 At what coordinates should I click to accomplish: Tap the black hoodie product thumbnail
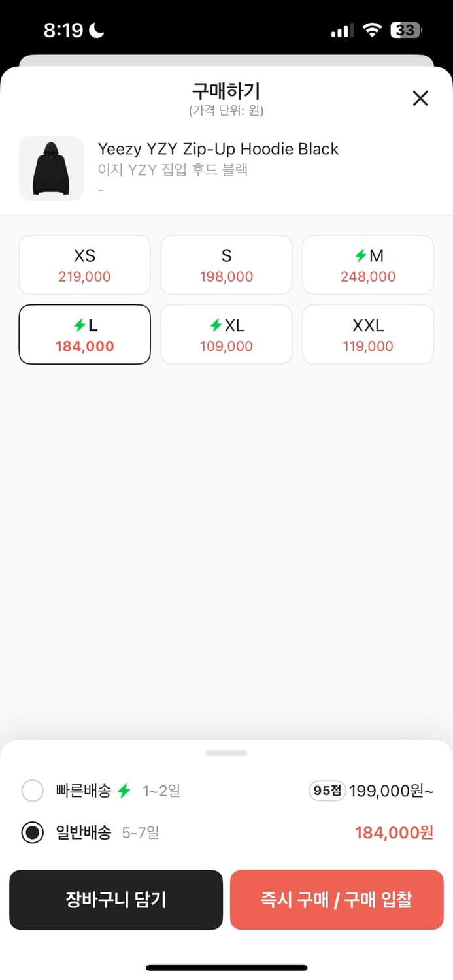point(51,168)
